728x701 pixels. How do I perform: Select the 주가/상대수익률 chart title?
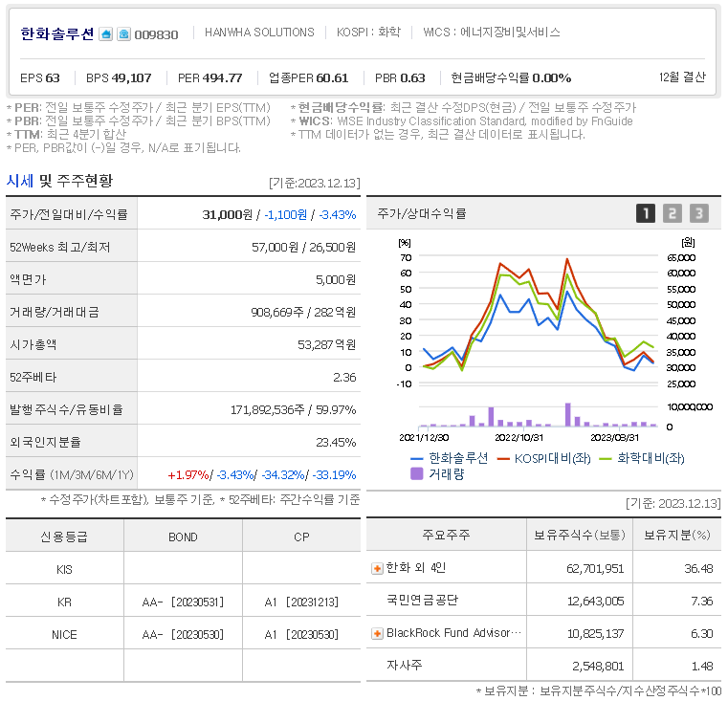[422, 213]
